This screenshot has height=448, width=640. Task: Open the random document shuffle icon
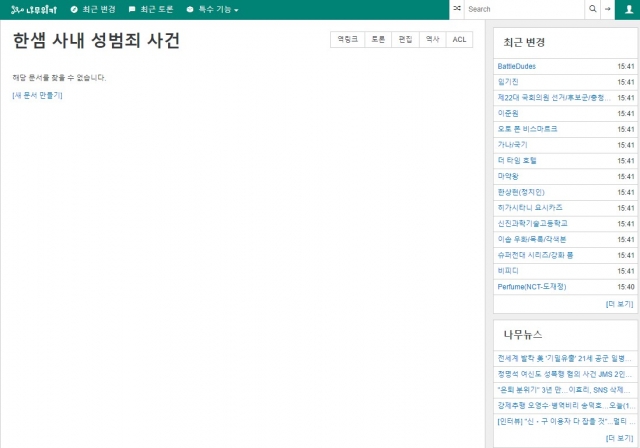pyautogui.click(x=457, y=9)
